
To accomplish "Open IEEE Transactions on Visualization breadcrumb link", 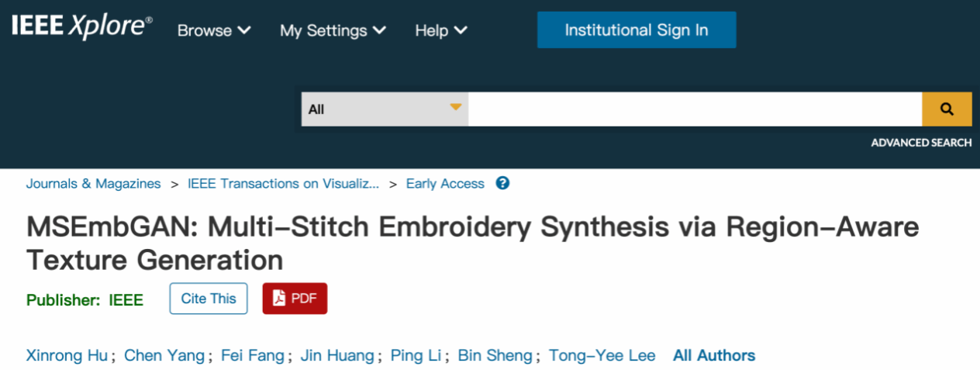I will pos(284,184).
